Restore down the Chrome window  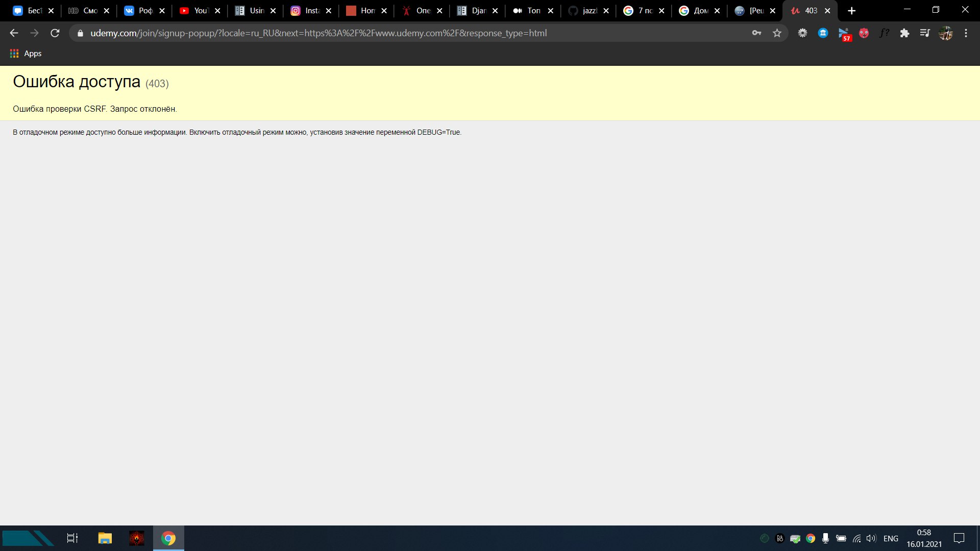click(x=936, y=10)
